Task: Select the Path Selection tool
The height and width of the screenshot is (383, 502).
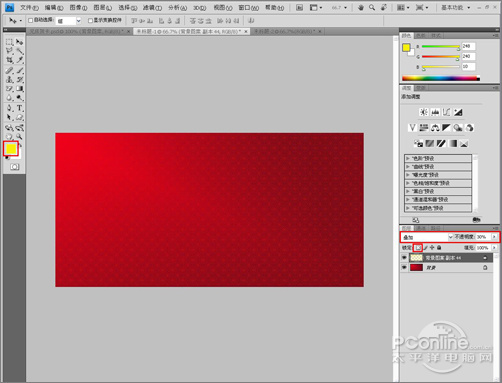Action: pos(9,117)
